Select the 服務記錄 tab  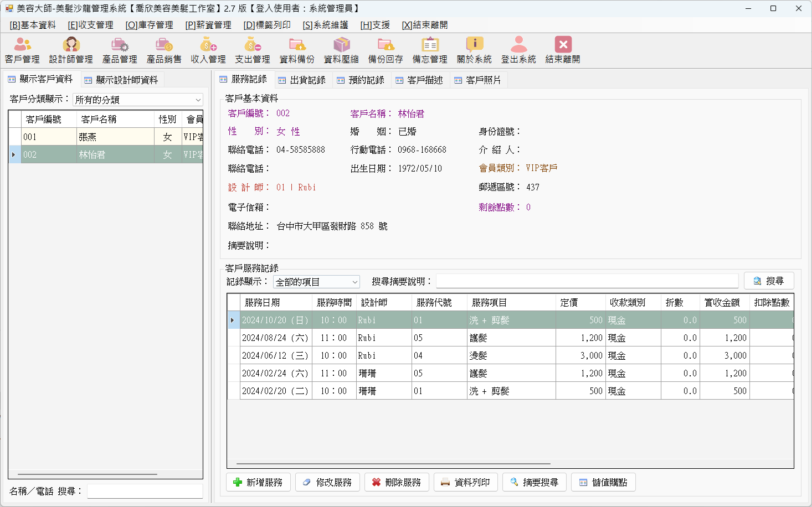[244, 79]
